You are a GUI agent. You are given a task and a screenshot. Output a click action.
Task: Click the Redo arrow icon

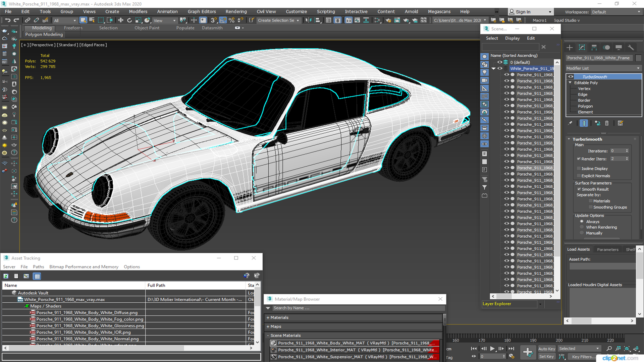pyautogui.click(x=16, y=20)
